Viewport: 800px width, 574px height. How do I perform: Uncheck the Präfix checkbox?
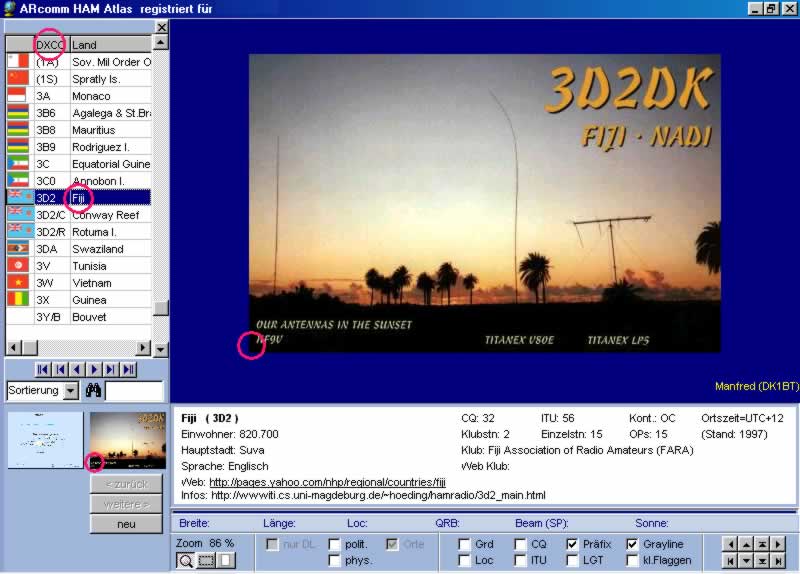[x=572, y=544]
